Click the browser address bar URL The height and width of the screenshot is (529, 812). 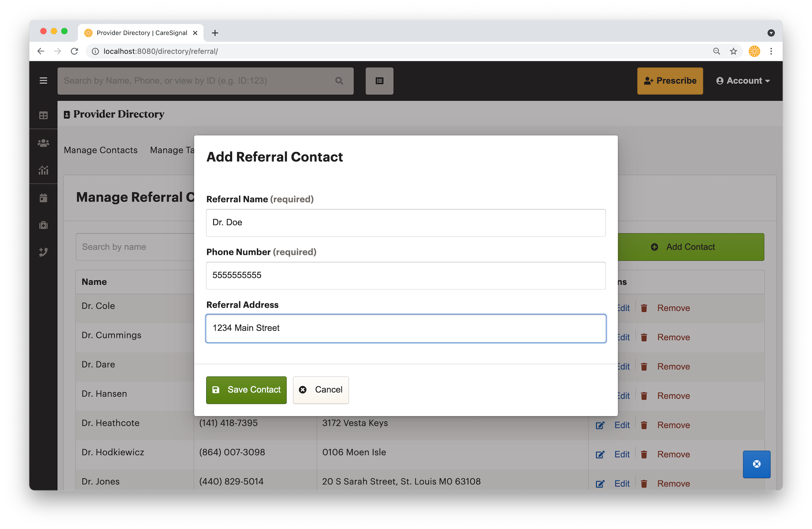[161, 51]
